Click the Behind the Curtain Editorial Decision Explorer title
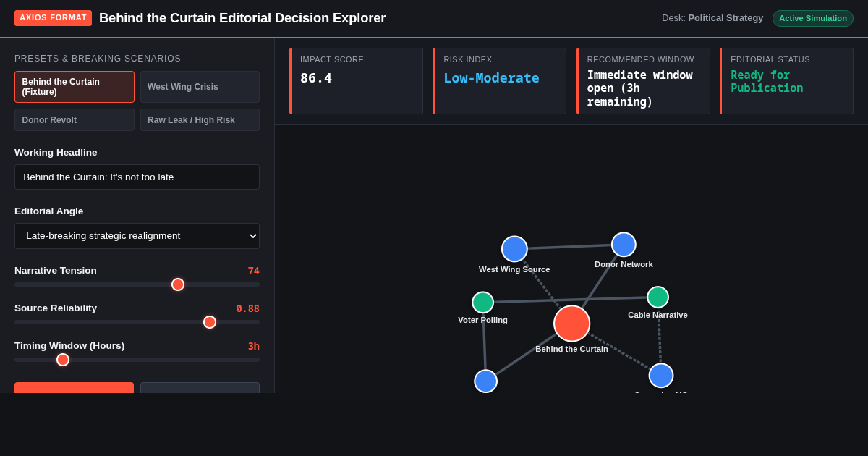The height and width of the screenshot is (456, 868). (x=242, y=18)
